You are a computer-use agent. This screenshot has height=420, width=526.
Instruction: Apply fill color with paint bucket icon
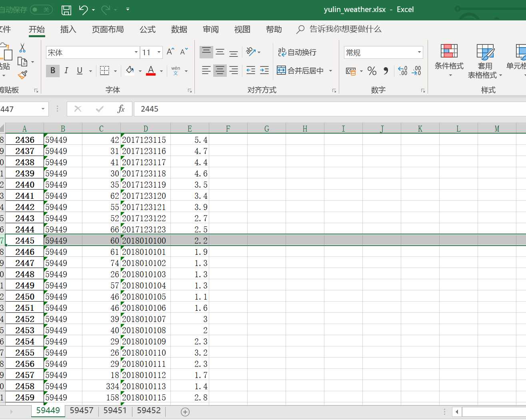coord(130,71)
